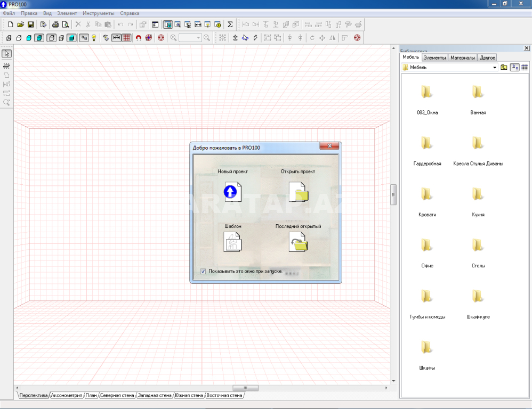Image resolution: width=532 pixels, height=409 pixels.
Task: Toggle the red grid display button
Action: pos(126,38)
